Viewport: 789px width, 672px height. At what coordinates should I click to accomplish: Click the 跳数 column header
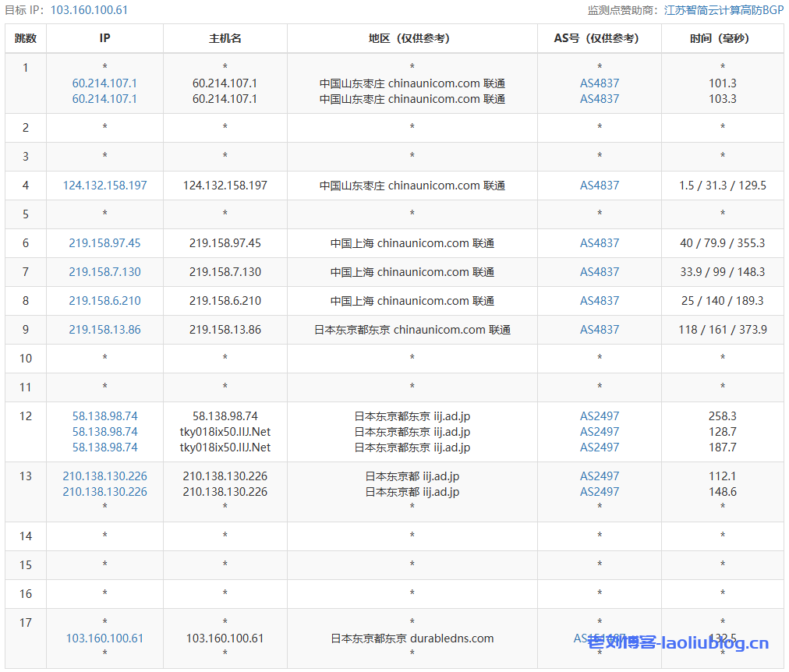(x=26, y=37)
